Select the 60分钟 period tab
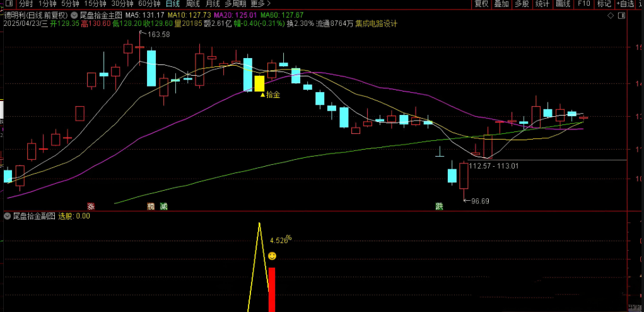Viewport: 644px width, 312px height. click(149, 4)
